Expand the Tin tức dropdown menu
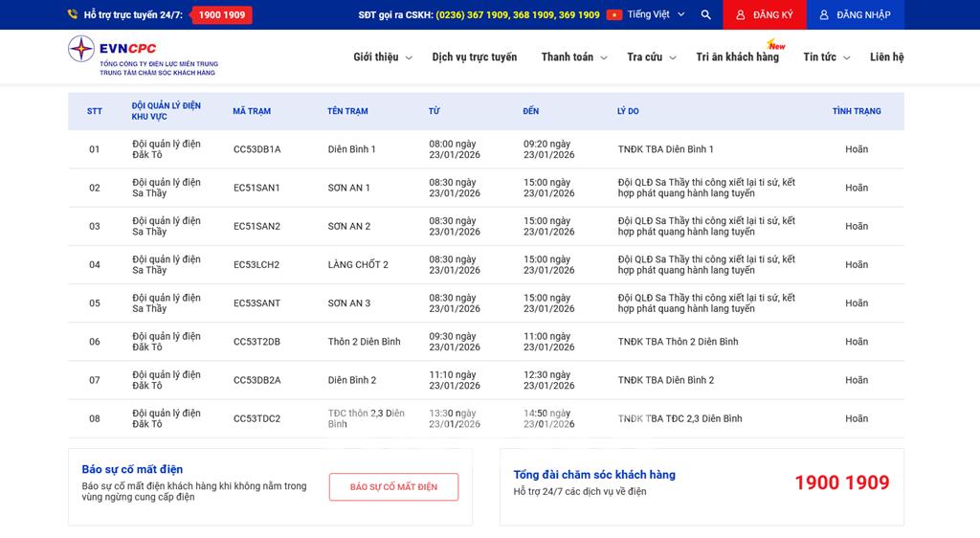 826,57
